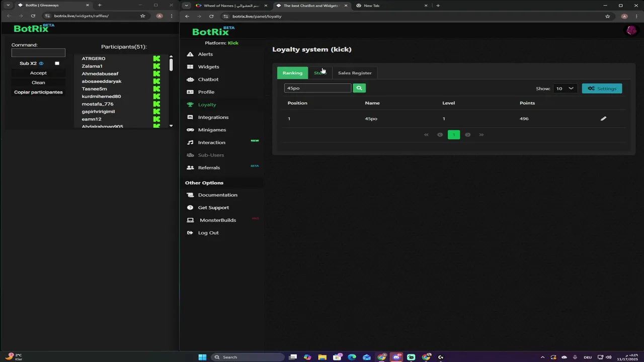644x362 pixels.
Task: Go to the previous page arrow
Action: [440, 135]
